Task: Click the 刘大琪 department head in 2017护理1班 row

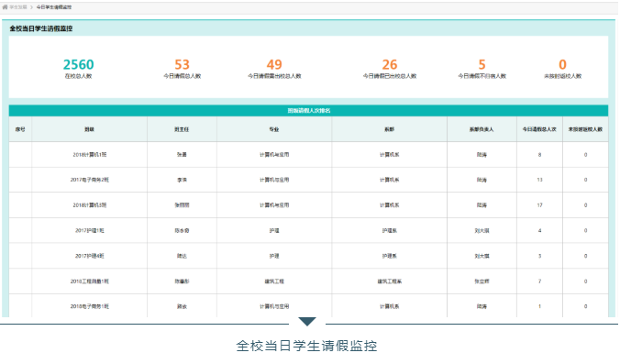Action: 482,230
